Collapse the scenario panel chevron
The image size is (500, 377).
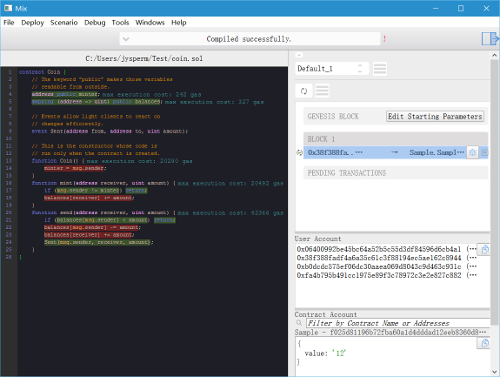(299, 55)
